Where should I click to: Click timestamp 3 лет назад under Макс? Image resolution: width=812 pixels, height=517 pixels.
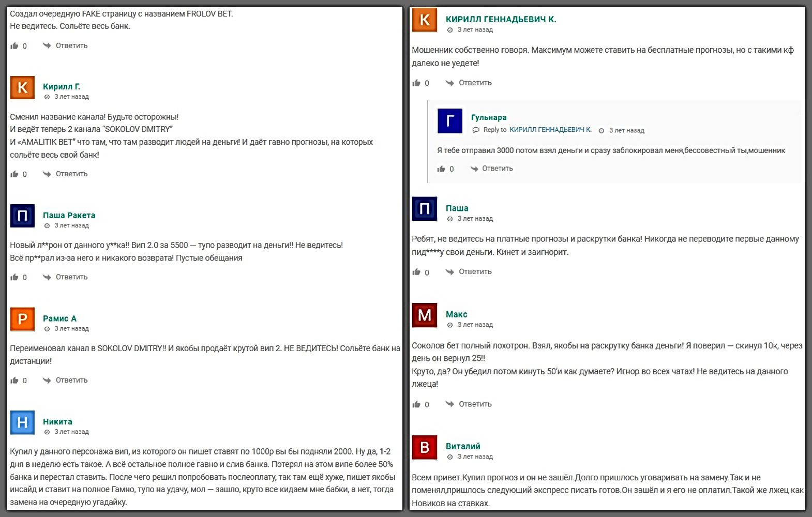(475, 325)
